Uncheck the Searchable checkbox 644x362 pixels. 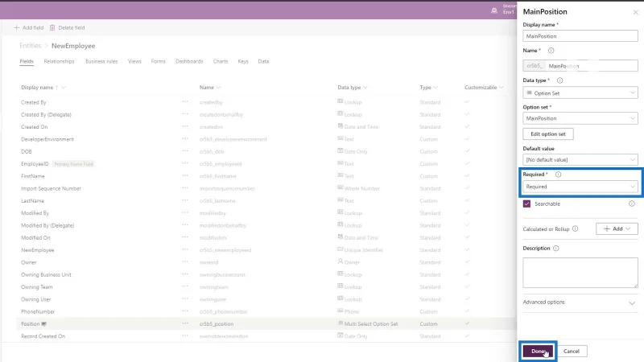click(x=526, y=204)
